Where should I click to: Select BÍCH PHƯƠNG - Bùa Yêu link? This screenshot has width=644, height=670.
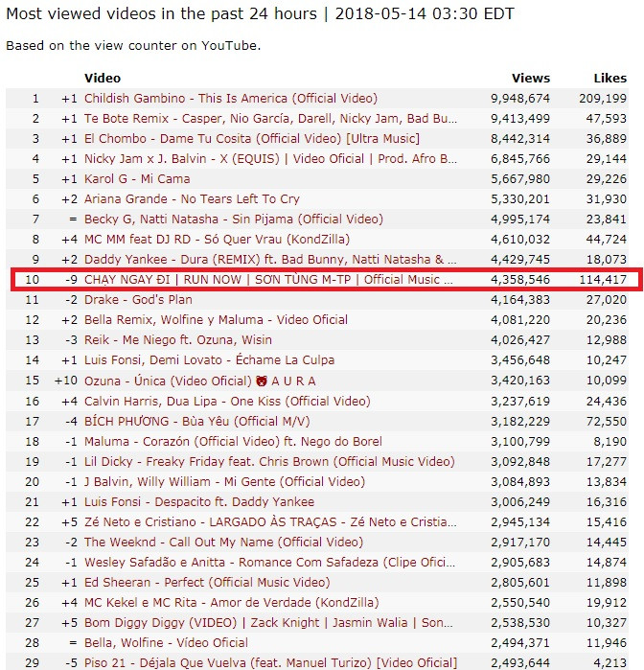[197, 421]
